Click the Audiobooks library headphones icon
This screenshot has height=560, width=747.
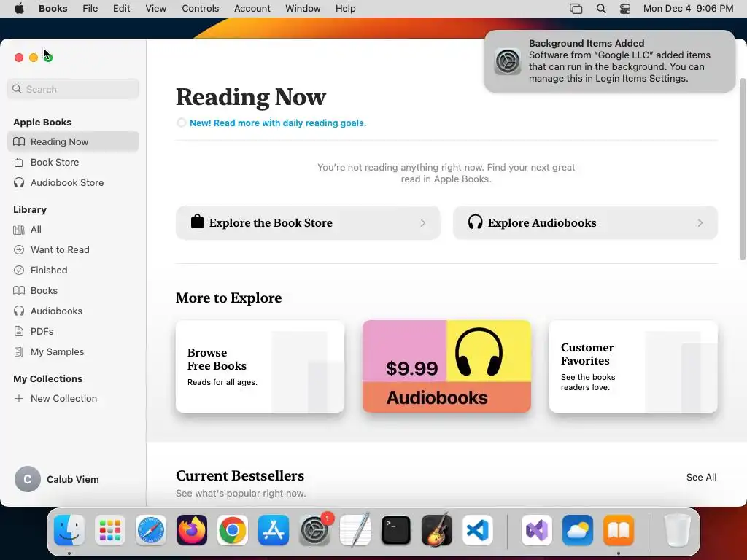19,311
